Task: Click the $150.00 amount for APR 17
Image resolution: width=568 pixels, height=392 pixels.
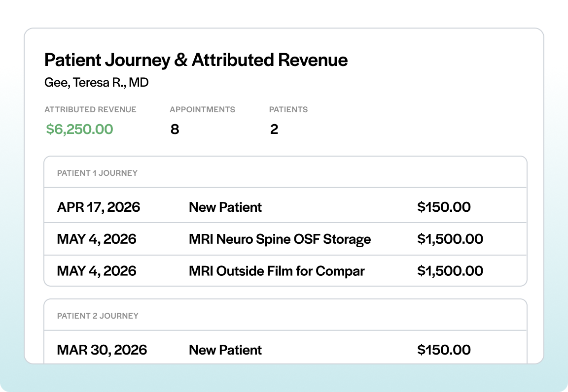Action: point(444,207)
